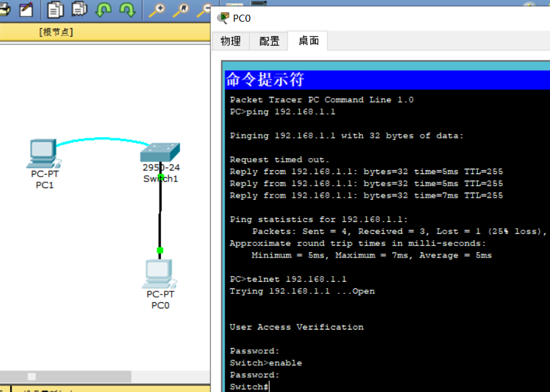Click the 'Switch>enable' line
Screen dimensions: 550x392
coord(266,363)
